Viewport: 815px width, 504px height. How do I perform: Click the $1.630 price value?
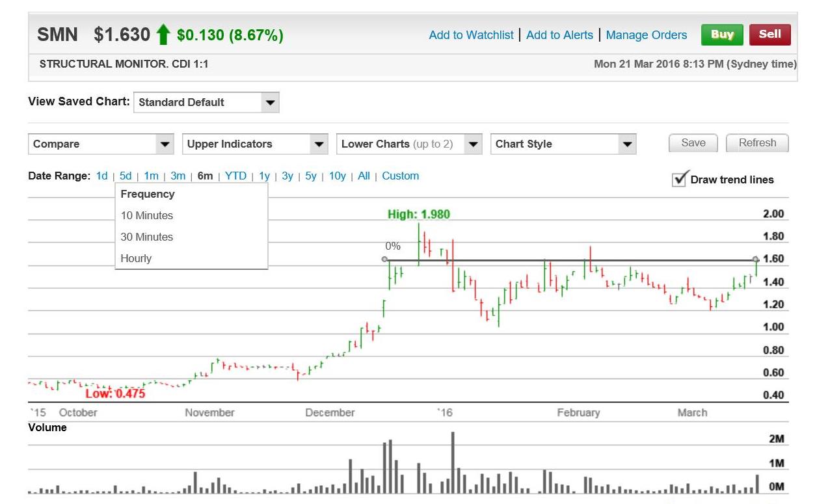click(x=122, y=34)
